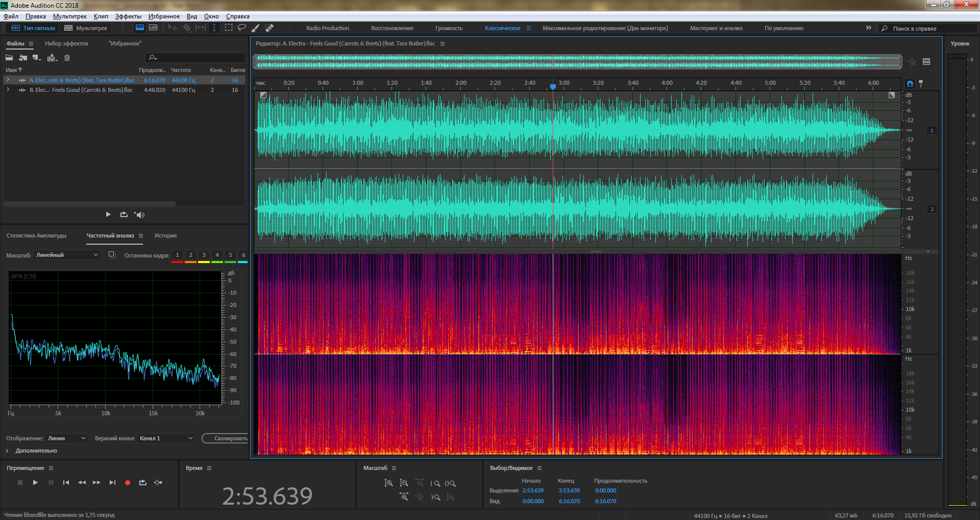Toggle Loop Playback in Перемещение panel
The height and width of the screenshot is (520, 980).
pos(143,482)
